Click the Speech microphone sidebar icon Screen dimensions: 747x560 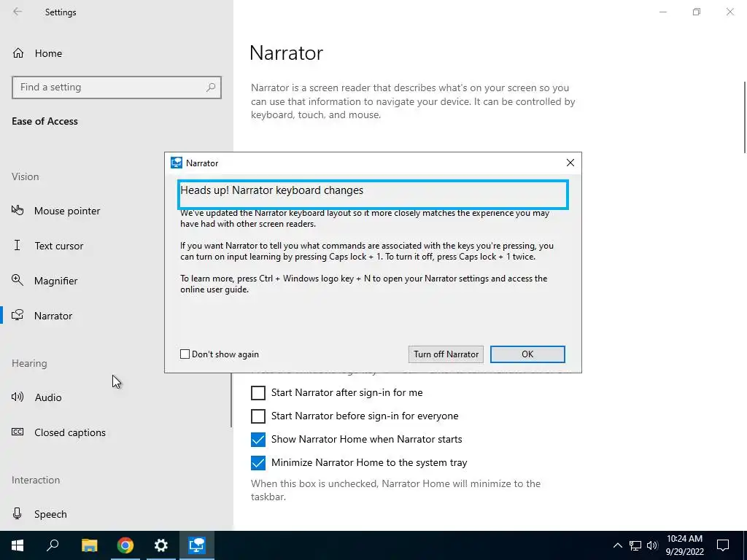click(x=18, y=513)
